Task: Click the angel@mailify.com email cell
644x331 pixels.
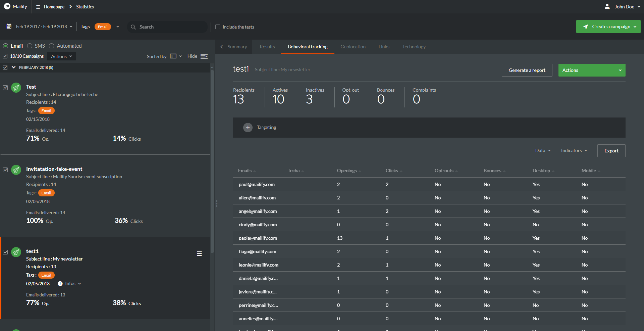Action: (x=258, y=211)
